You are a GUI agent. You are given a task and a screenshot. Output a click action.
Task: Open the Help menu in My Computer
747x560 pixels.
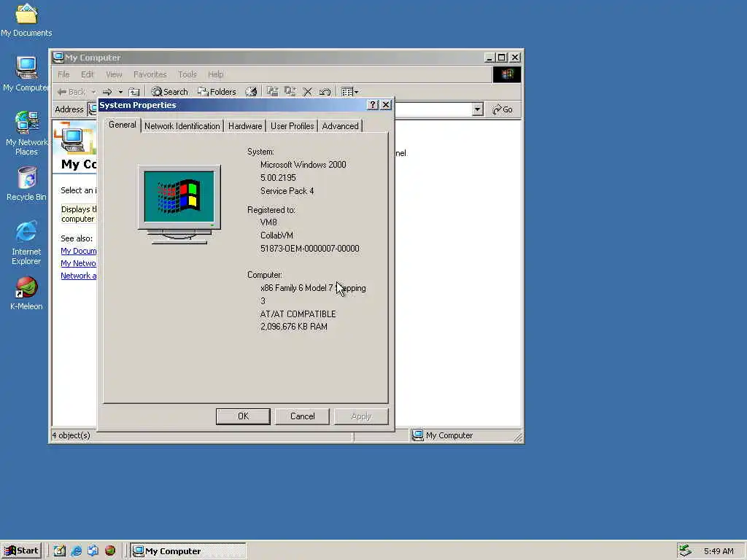(215, 74)
